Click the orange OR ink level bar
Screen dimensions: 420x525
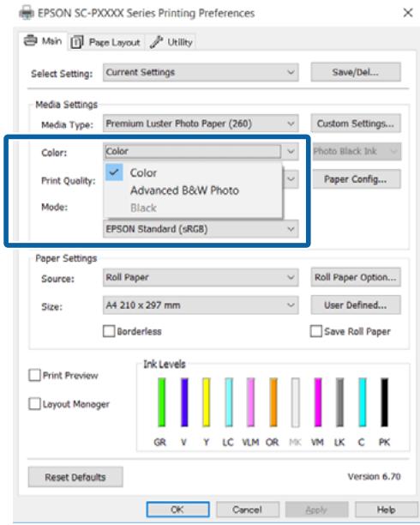tap(273, 402)
